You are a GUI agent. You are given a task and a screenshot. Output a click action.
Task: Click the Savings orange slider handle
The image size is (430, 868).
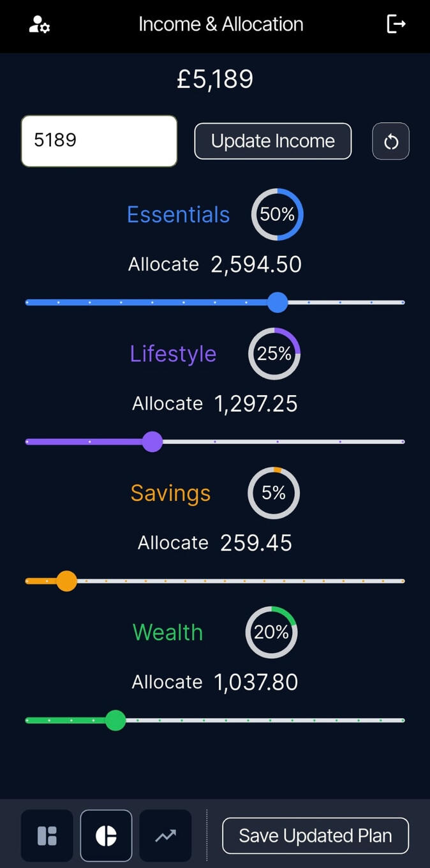[x=66, y=581]
